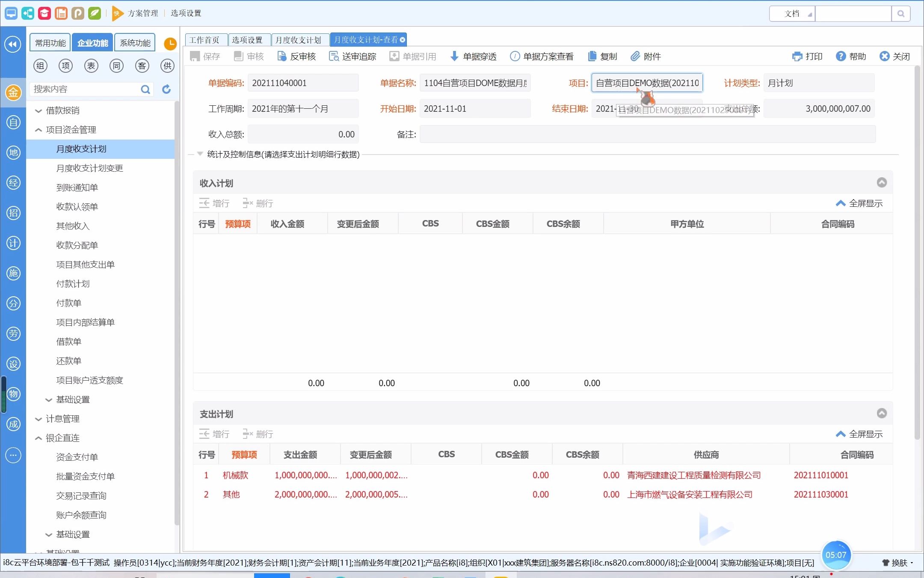The width and height of the screenshot is (924, 578).
Task: Click the 复制 copy icon
Action: pyautogui.click(x=592, y=56)
